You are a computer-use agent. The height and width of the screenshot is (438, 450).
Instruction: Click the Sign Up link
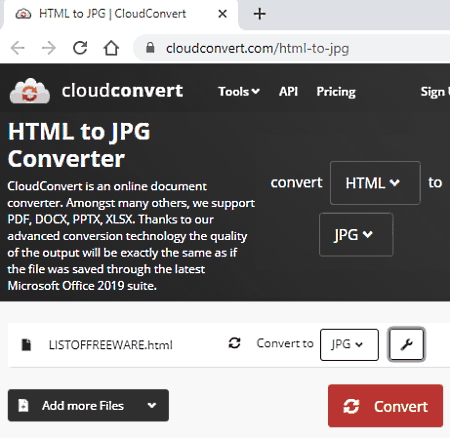point(435,92)
